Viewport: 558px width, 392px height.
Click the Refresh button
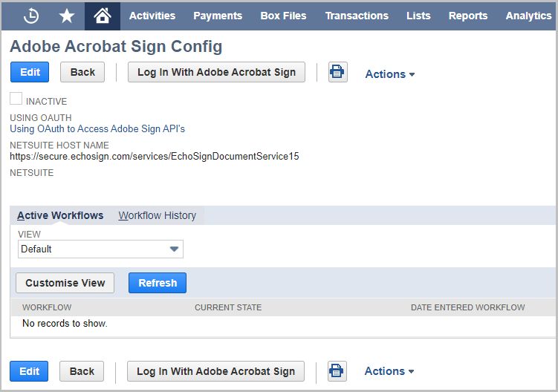tap(158, 283)
